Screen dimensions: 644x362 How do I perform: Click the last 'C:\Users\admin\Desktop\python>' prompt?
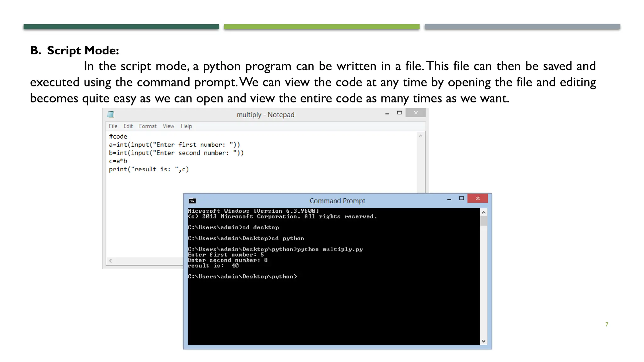coord(242,277)
